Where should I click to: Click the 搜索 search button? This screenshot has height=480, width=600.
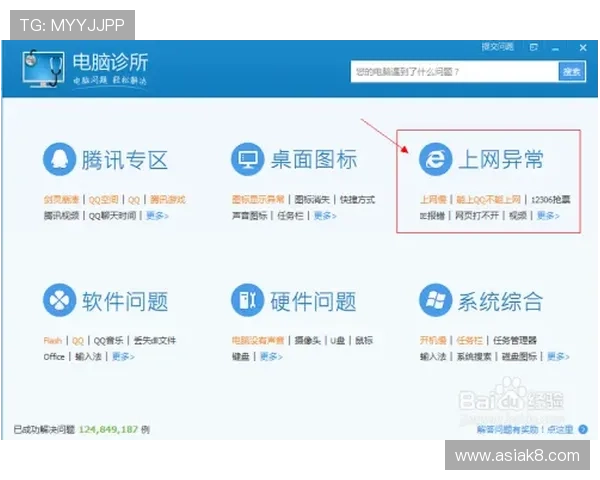(x=572, y=71)
